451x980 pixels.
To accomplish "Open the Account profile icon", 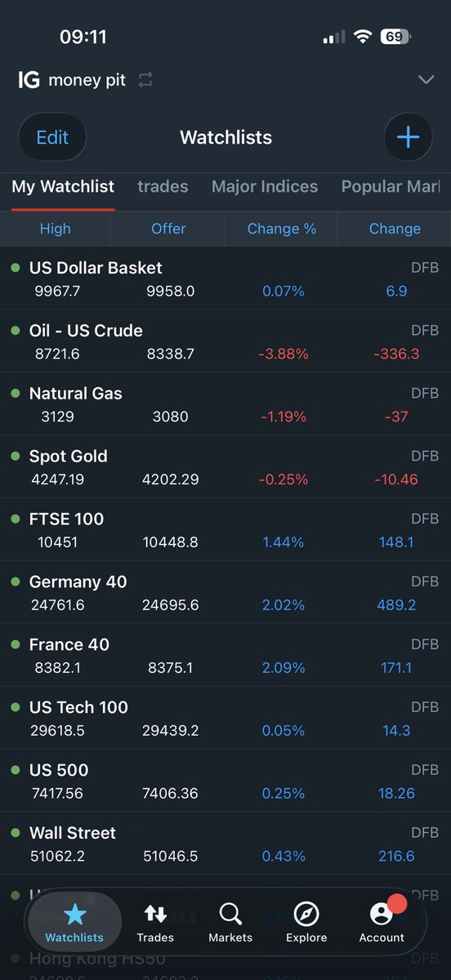I will 382,914.
